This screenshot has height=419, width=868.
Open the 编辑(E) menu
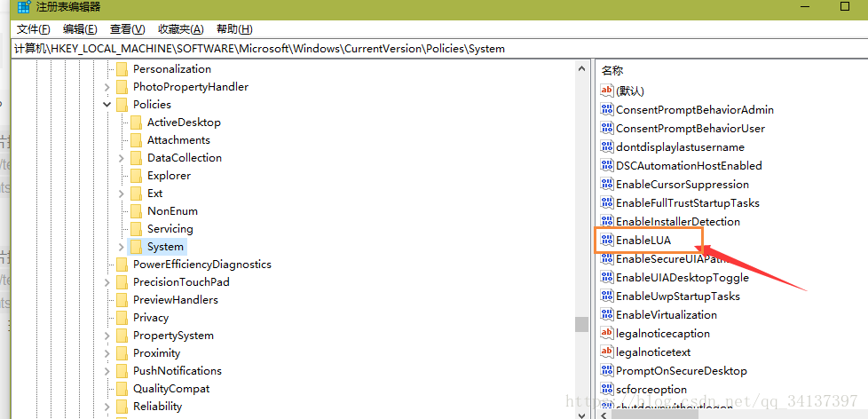(x=80, y=29)
